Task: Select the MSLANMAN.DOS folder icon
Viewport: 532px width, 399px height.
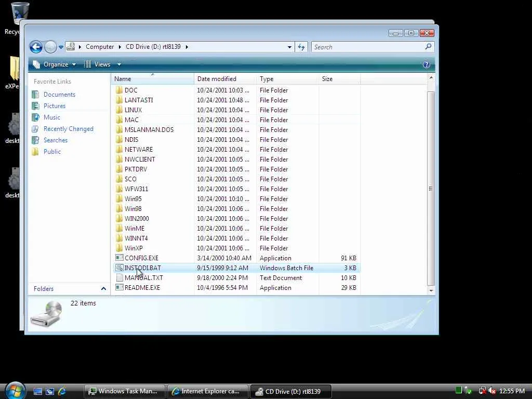Action: (x=119, y=129)
